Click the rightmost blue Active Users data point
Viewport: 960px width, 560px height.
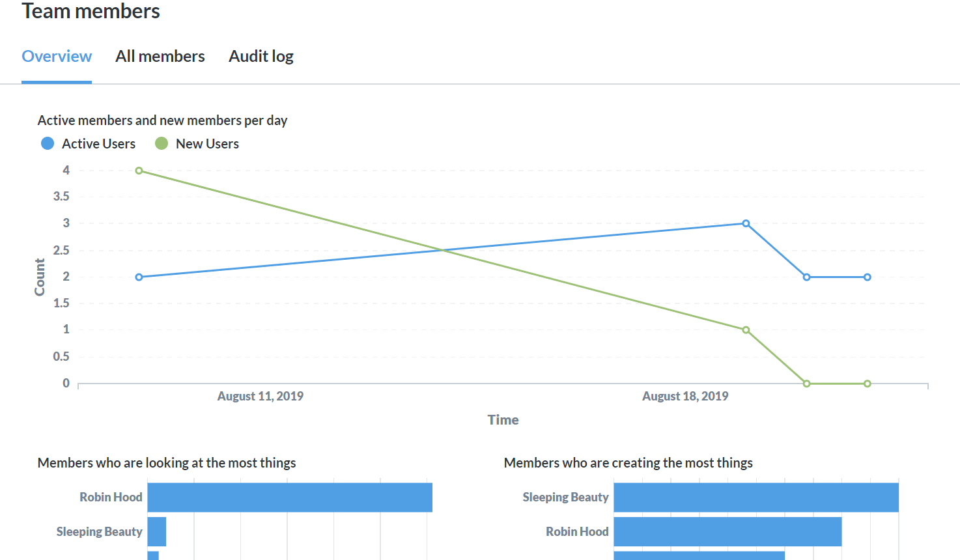(x=867, y=277)
